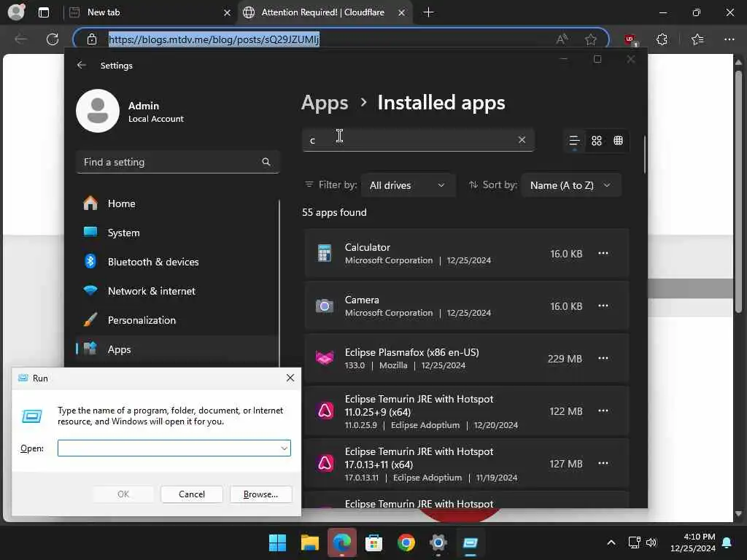The image size is (747, 560).
Task: Clear the installed apps search box
Action: (x=522, y=139)
